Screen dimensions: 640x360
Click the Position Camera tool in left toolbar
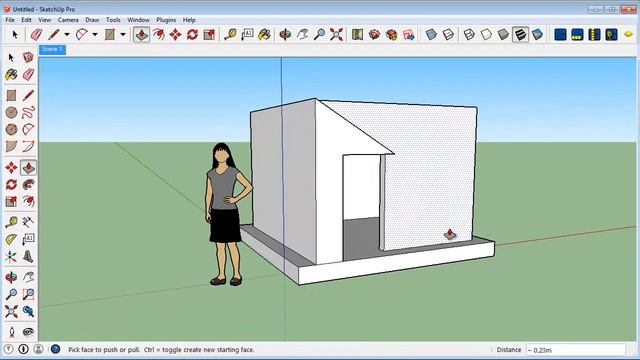(11, 332)
